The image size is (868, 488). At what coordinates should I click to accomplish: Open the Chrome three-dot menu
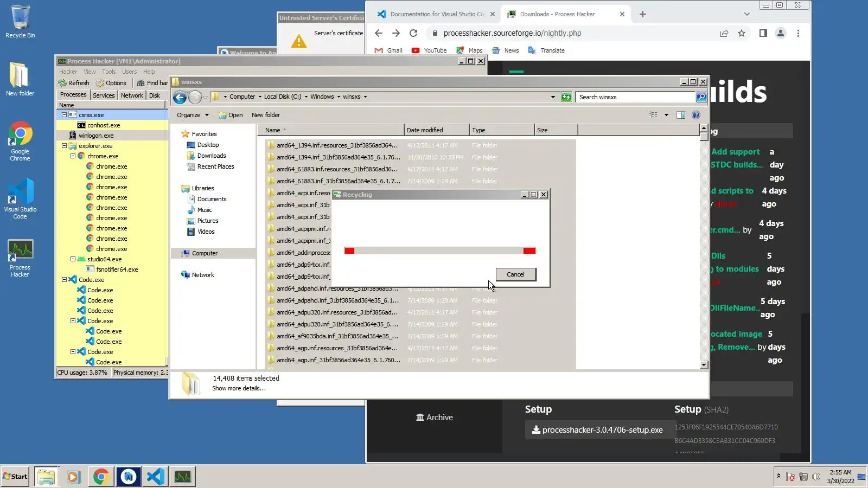tap(798, 33)
